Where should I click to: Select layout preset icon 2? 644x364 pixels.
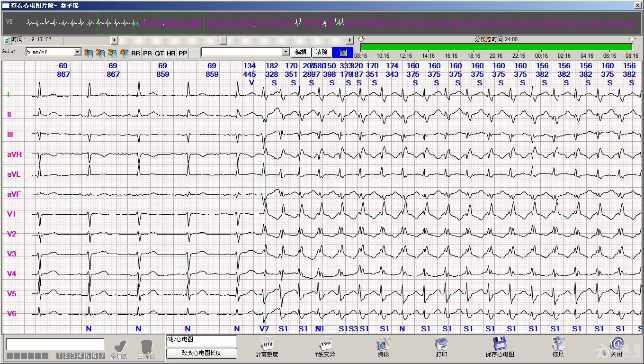pyautogui.click(x=100, y=53)
